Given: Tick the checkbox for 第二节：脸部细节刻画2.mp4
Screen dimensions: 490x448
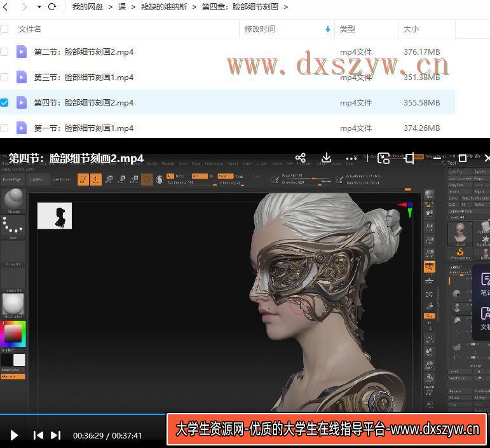Looking at the screenshot, I should coord(4,52).
